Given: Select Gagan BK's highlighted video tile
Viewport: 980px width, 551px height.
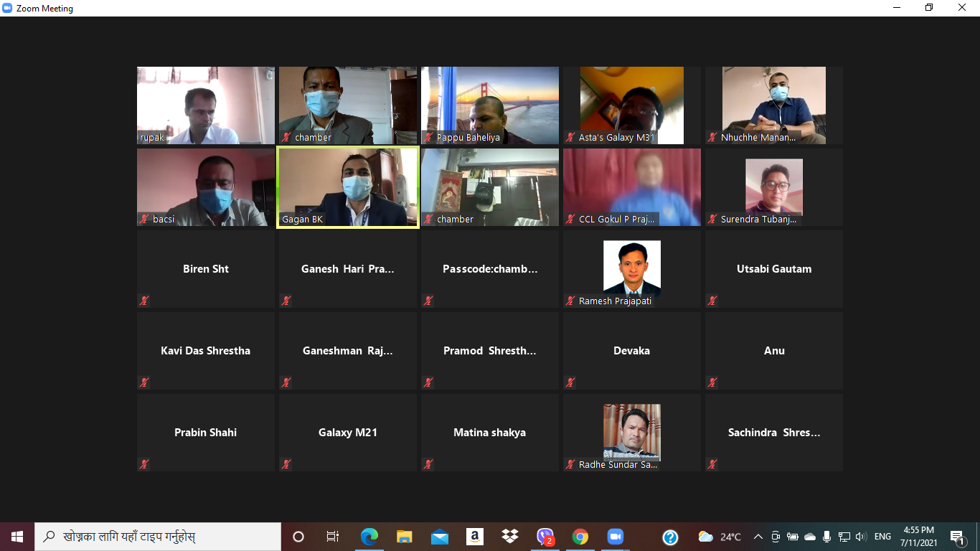Looking at the screenshot, I should tap(348, 187).
